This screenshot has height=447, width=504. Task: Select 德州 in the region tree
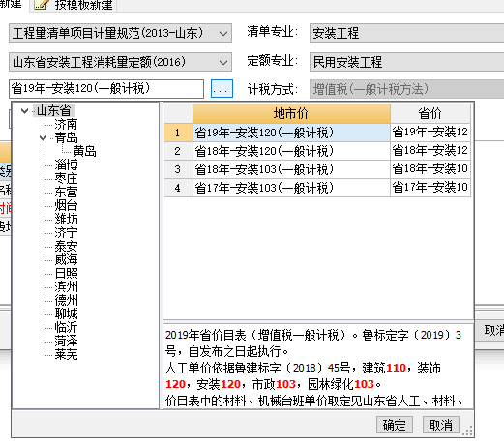pos(66,300)
